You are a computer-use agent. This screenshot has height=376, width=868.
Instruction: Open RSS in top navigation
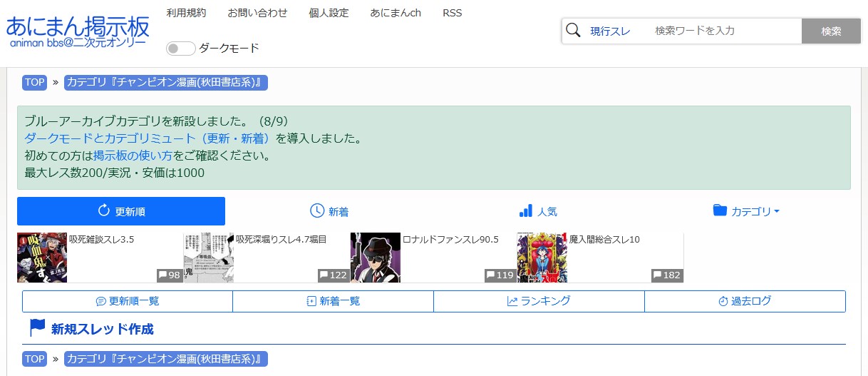point(452,13)
